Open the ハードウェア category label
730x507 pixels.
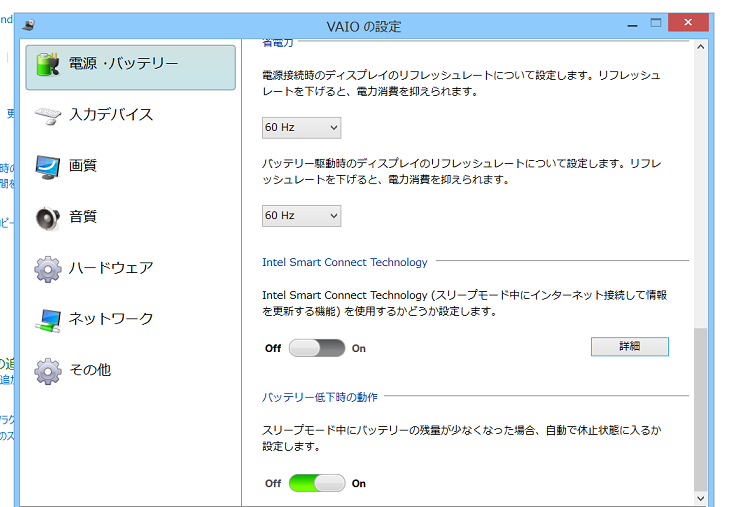coord(111,268)
